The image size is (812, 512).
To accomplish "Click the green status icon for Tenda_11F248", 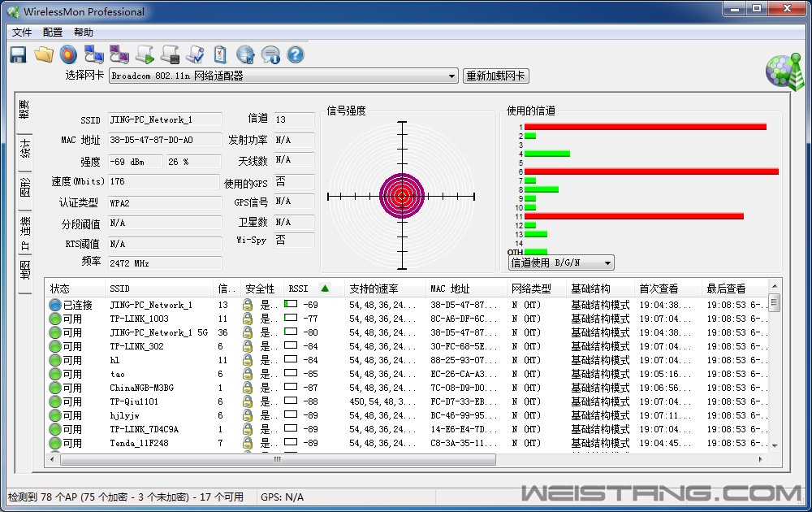I will click(55, 443).
